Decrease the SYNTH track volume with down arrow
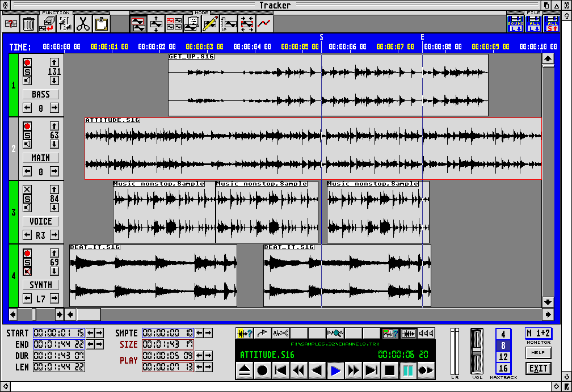This screenshot has width=572, height=392. pyautogui.click(x=54, y=271)
